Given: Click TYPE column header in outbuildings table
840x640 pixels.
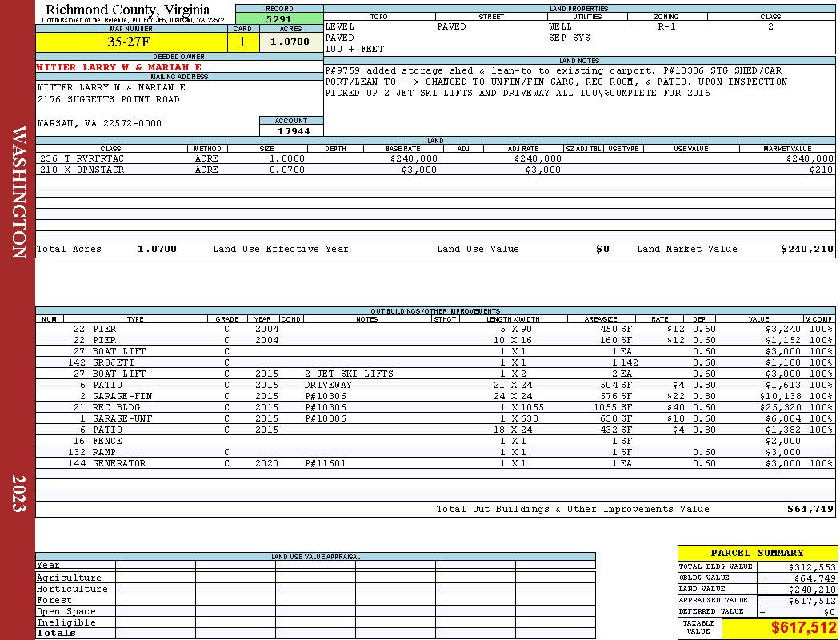Looking at the screenshot, I should (x=135, y=319).
